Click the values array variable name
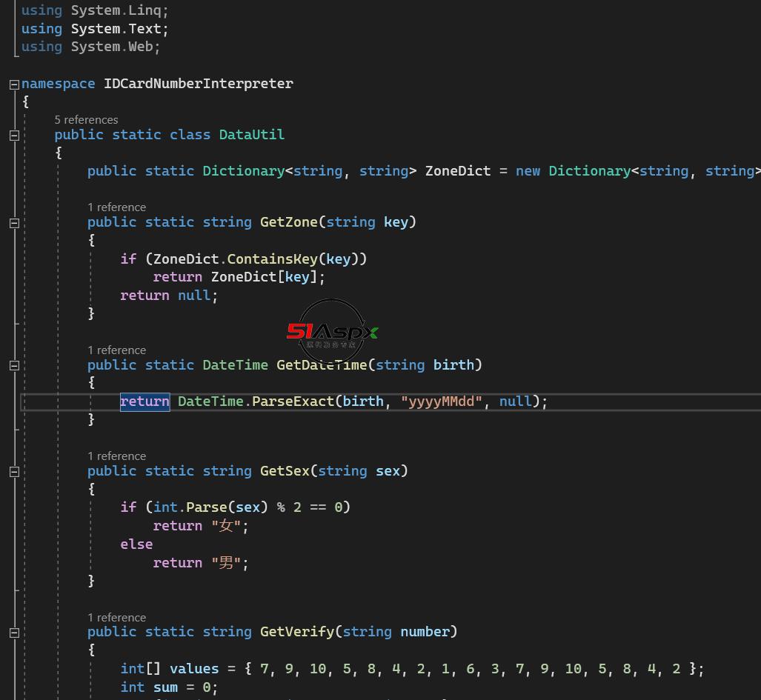Viewport: 761px width, 700px height. pyautogui.click(x=194, y=669)
